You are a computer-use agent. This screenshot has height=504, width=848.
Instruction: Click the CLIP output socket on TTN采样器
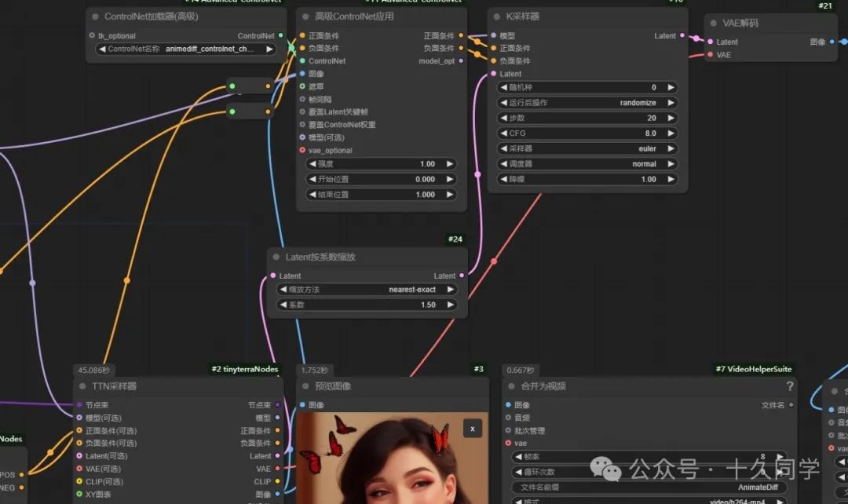coord(277,481)
